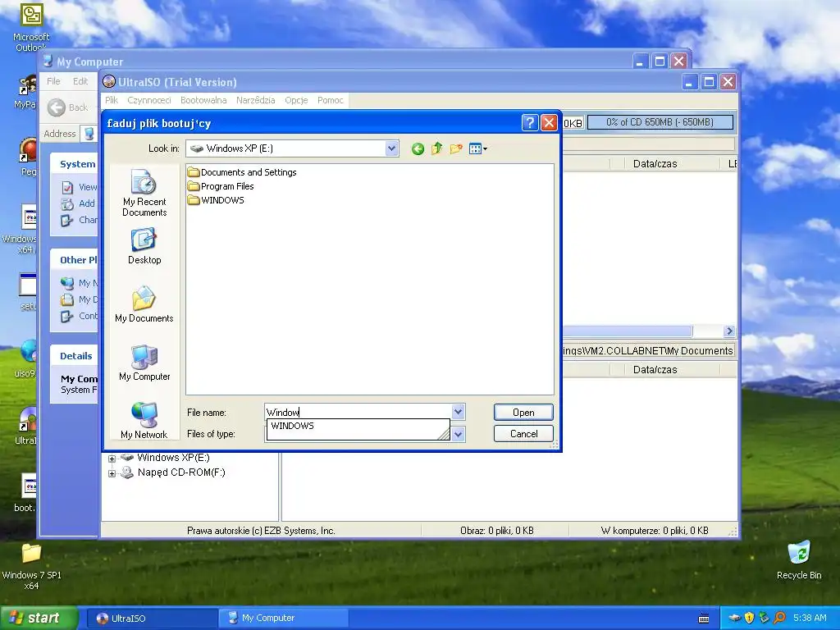Open My Network in places bar
The width and height of the screenshot is (840, 630).
(144, 421)
